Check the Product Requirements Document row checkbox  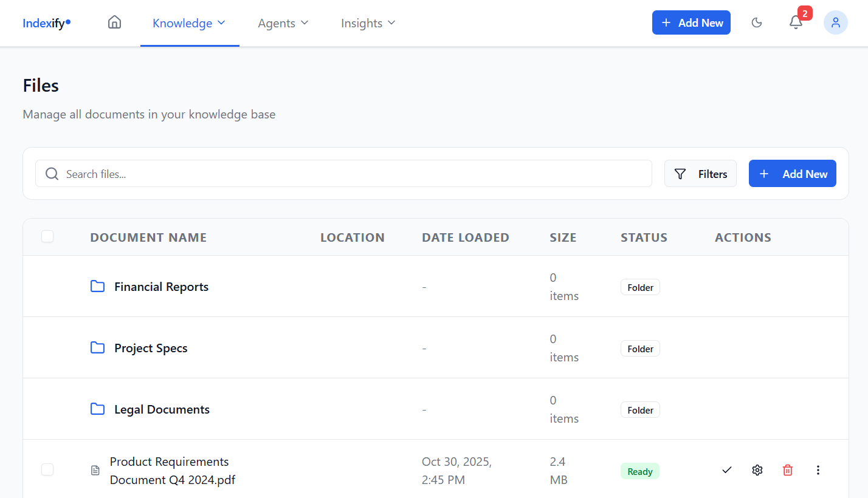(x=47, y=469)
